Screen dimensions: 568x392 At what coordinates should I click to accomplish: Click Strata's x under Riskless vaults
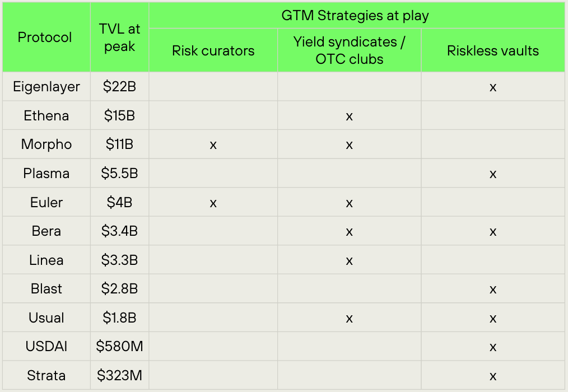[x=493, y=376]
